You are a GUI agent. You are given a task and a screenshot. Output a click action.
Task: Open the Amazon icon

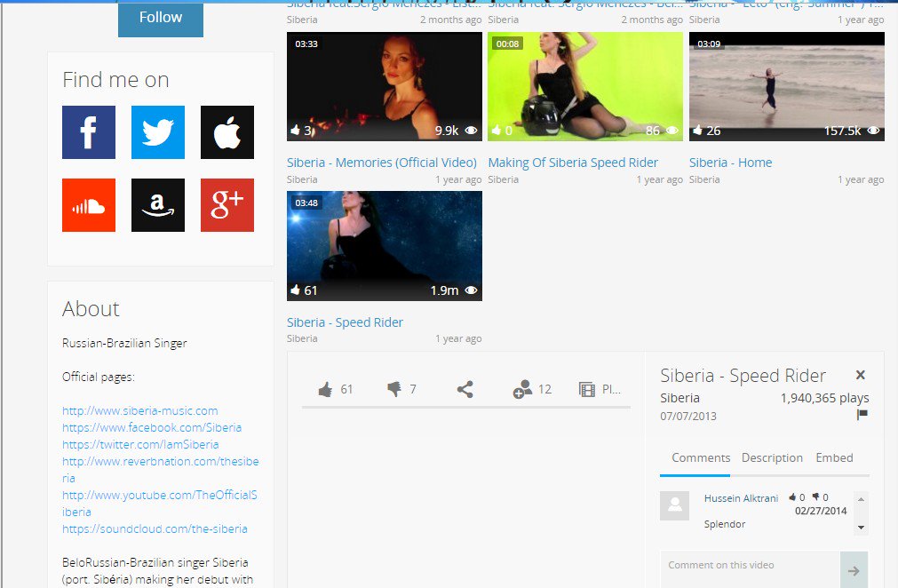point(158,205)
